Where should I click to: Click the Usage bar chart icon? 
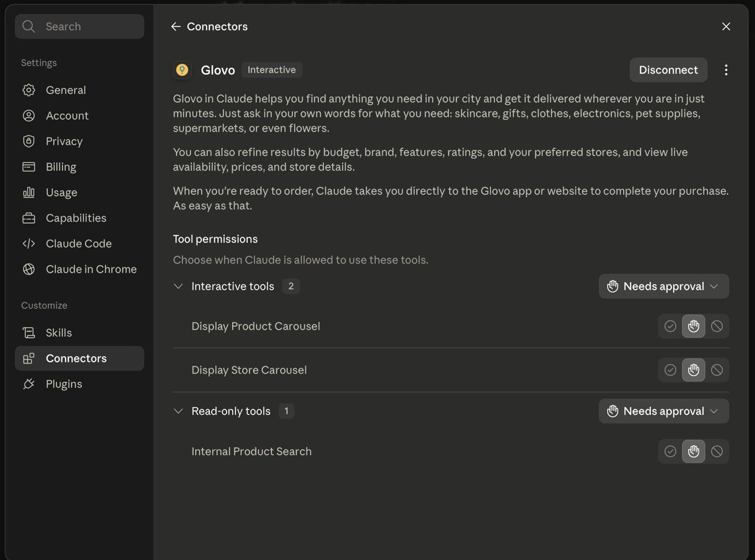[x=28, y=192]
